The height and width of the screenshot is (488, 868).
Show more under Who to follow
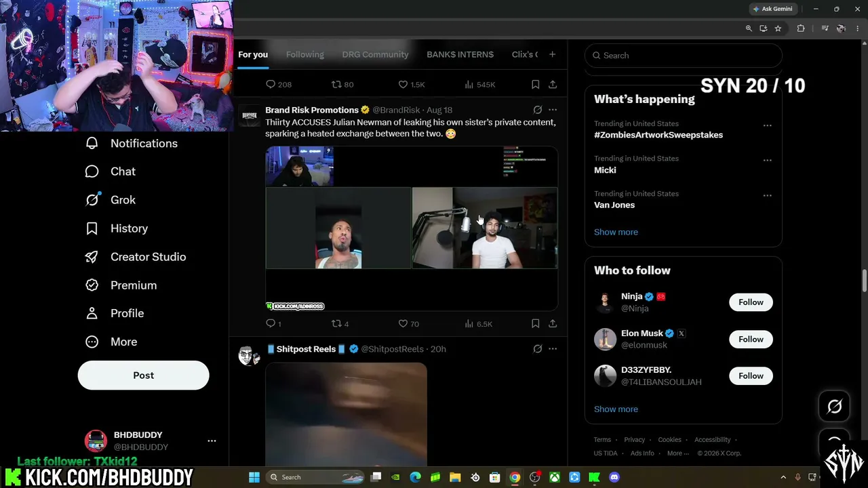point(616,409)
